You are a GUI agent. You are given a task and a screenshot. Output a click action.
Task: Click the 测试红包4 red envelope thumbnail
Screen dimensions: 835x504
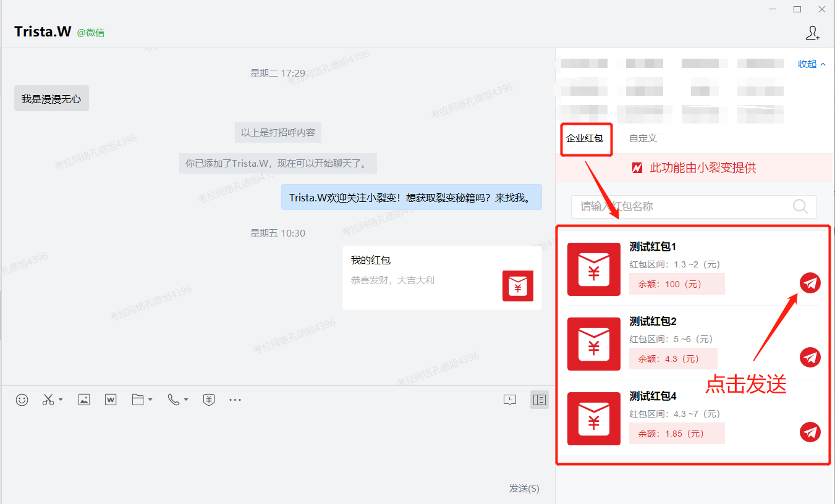point(594,419)
